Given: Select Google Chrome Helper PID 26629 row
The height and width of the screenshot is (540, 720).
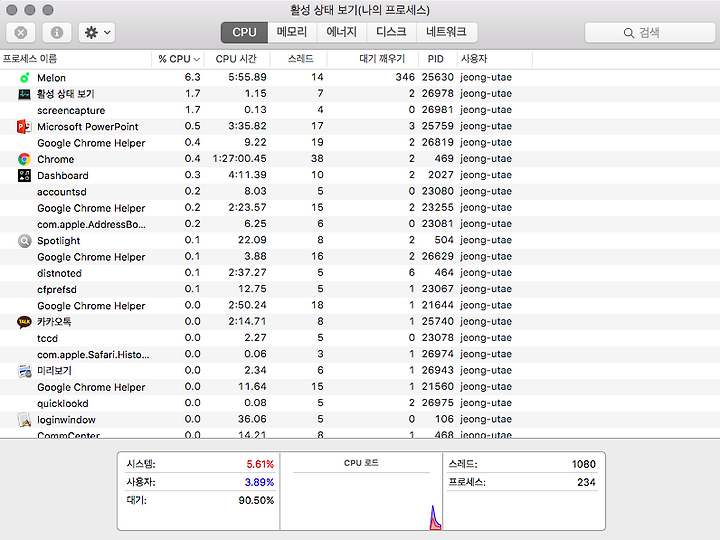Looking at the screenshot, I should (x=360, y=257).
